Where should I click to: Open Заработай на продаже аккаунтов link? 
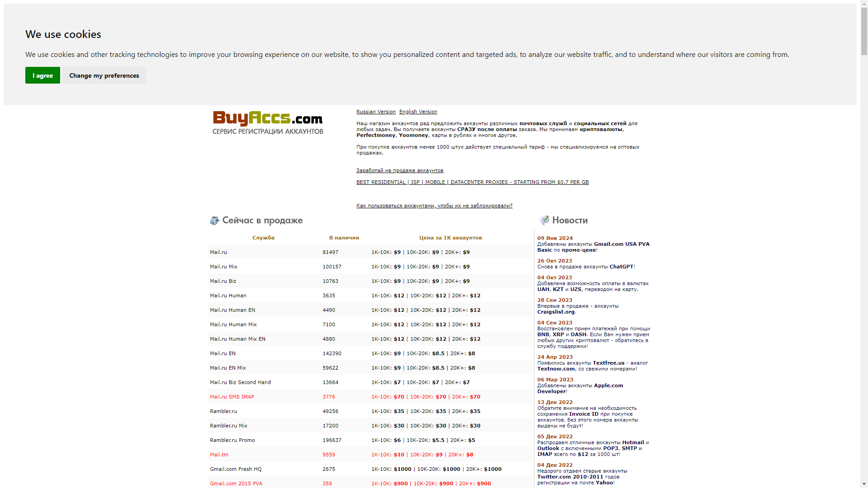click(x=399, y=170)
